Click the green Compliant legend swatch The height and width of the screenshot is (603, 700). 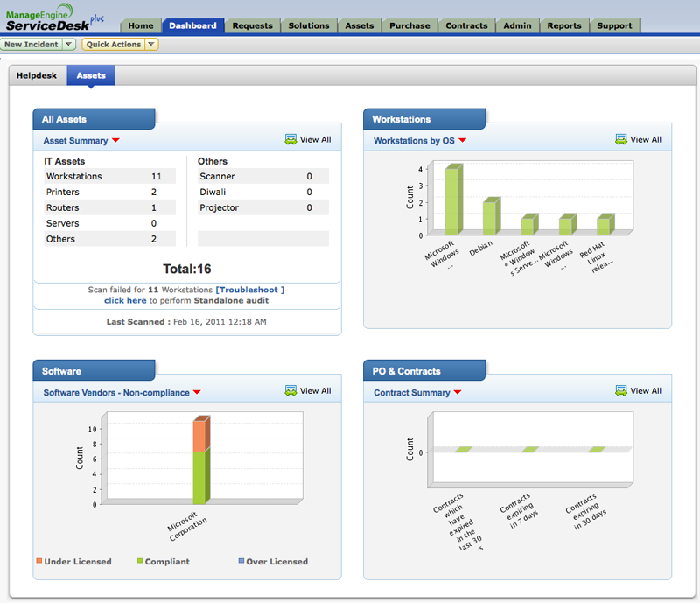pos(140,561)
